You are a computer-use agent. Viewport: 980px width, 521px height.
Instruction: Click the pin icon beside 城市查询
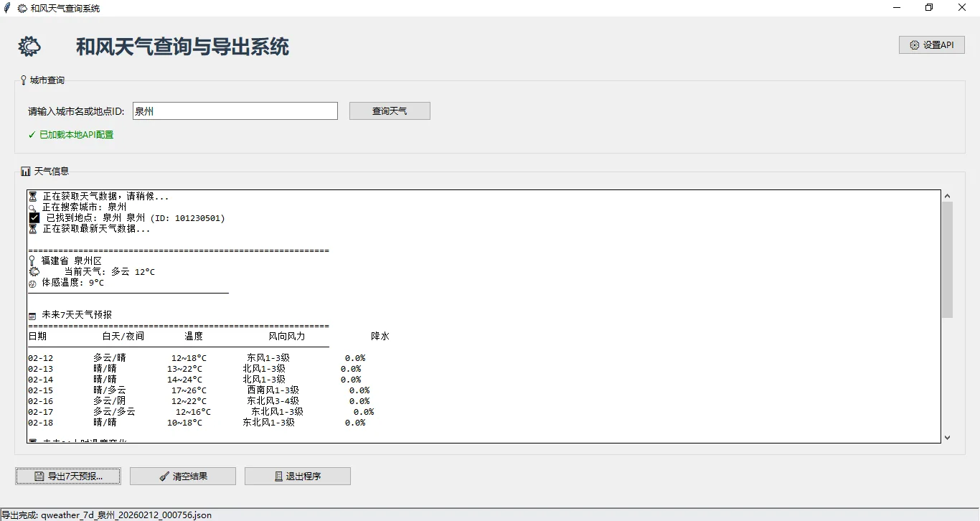(x=24, y=80)
